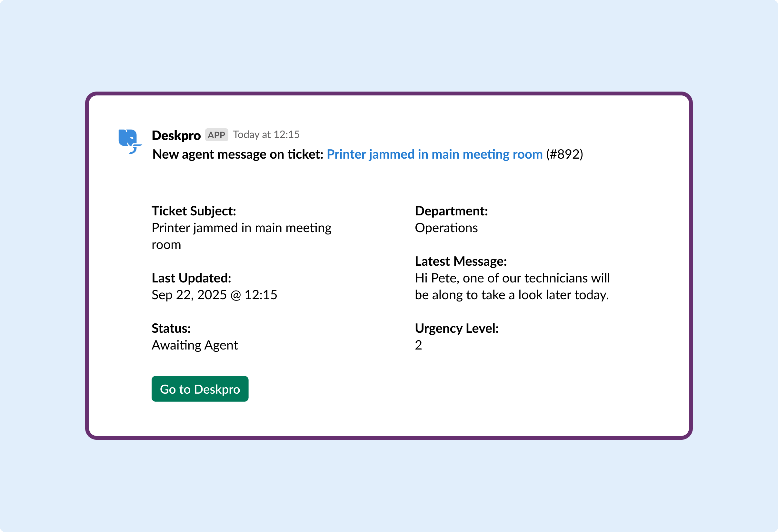Select the Ticket Subject heading

[x=194, y=211]
